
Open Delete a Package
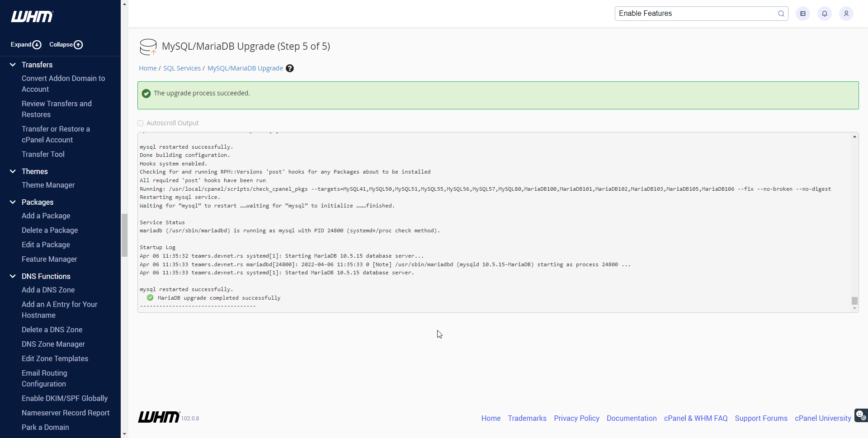[50, 230]
